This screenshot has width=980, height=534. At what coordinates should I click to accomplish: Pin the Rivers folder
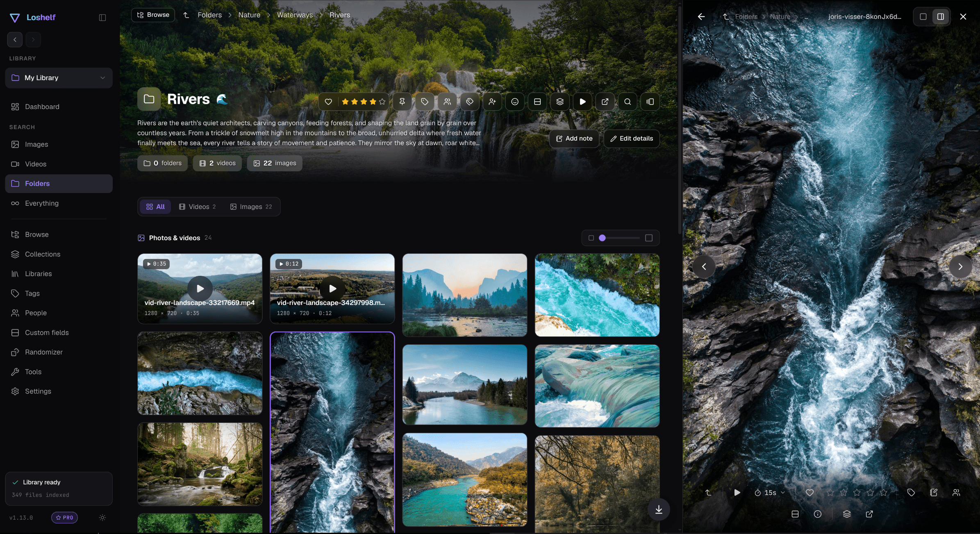tap(402, 102)
